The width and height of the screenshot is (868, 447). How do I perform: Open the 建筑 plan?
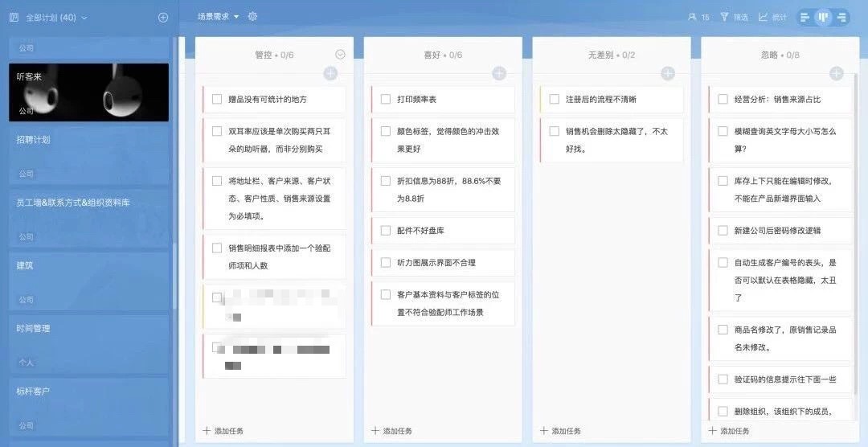88,281
